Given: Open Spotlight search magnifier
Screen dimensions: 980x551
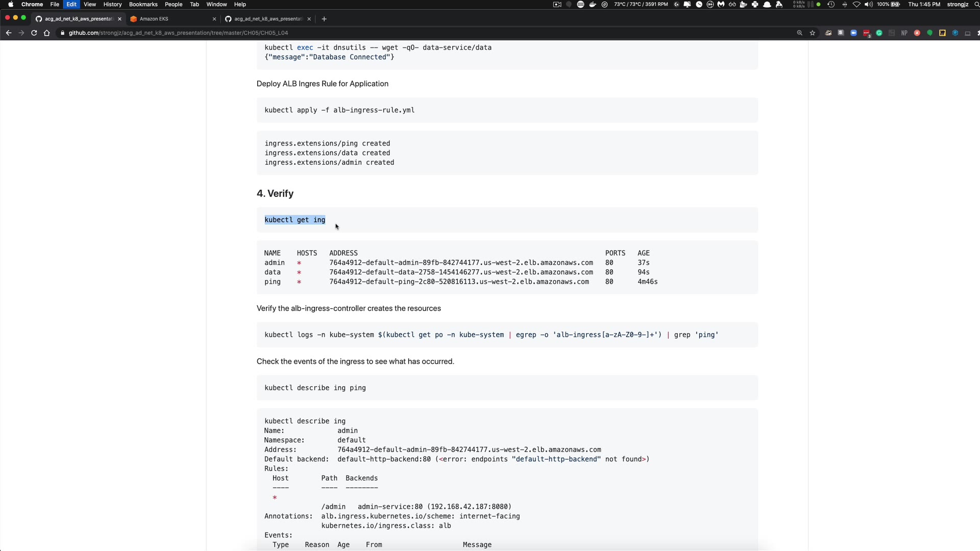Looking at the screenshot, I should (976, 4).
